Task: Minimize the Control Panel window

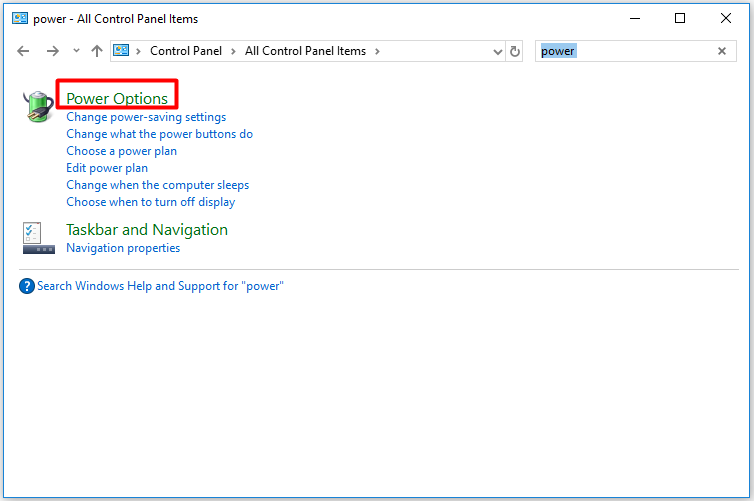Action: coord(635,18)
